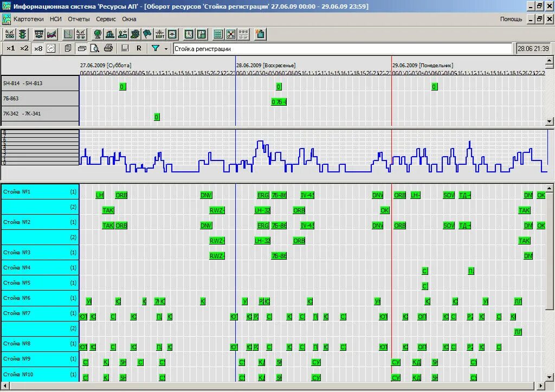Click horizontal scrollbar left arrow

[4, 385]
